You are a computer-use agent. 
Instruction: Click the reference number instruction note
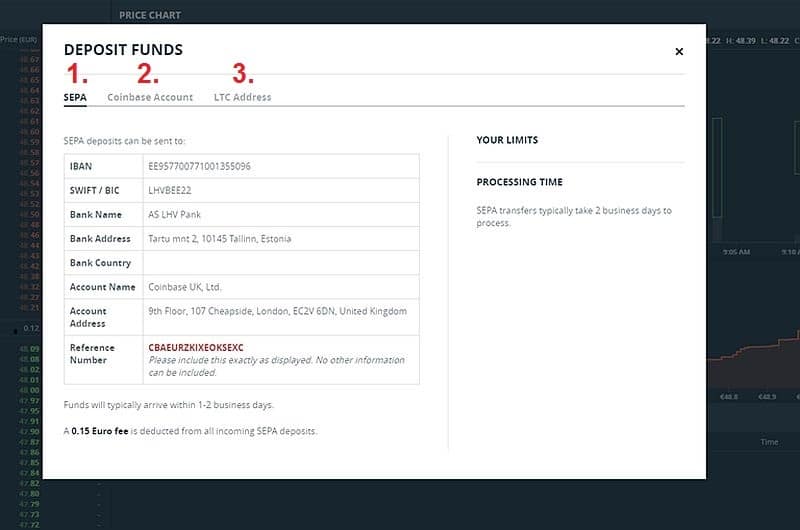point(277,366)
